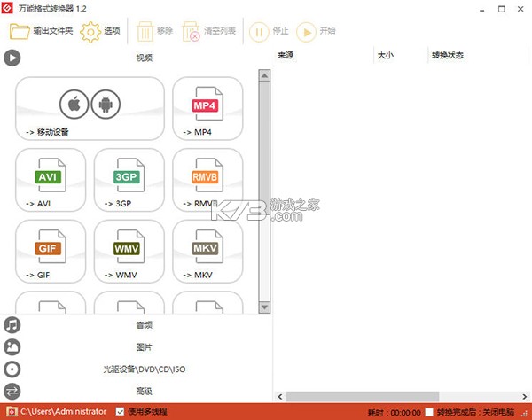Click the elapsed time 00:00:00 label

395,413
